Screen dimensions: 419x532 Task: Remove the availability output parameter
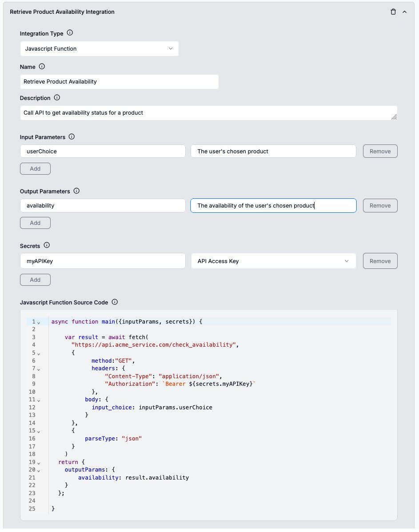click(x=380, y=206)
